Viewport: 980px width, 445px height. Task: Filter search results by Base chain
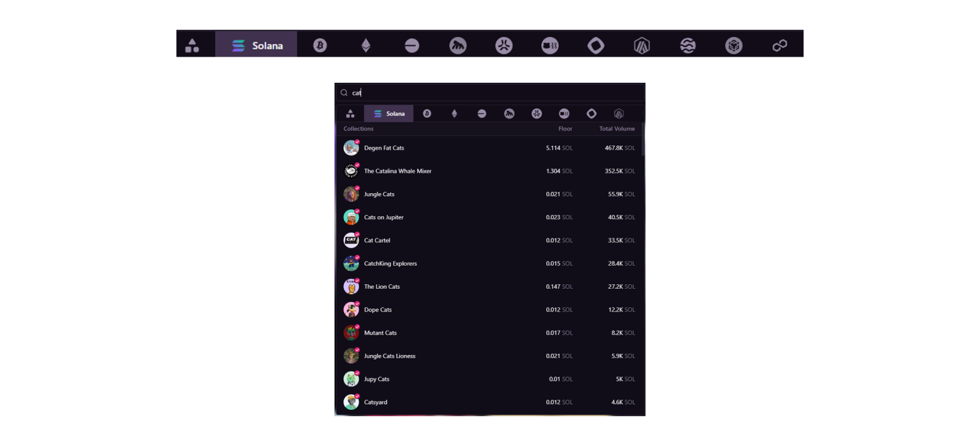tap(482, 113)
